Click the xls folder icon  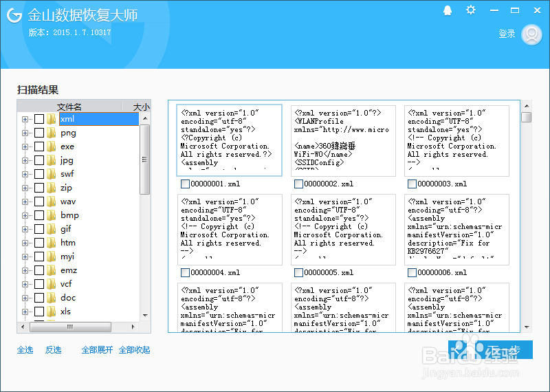[x=51, y=312]
